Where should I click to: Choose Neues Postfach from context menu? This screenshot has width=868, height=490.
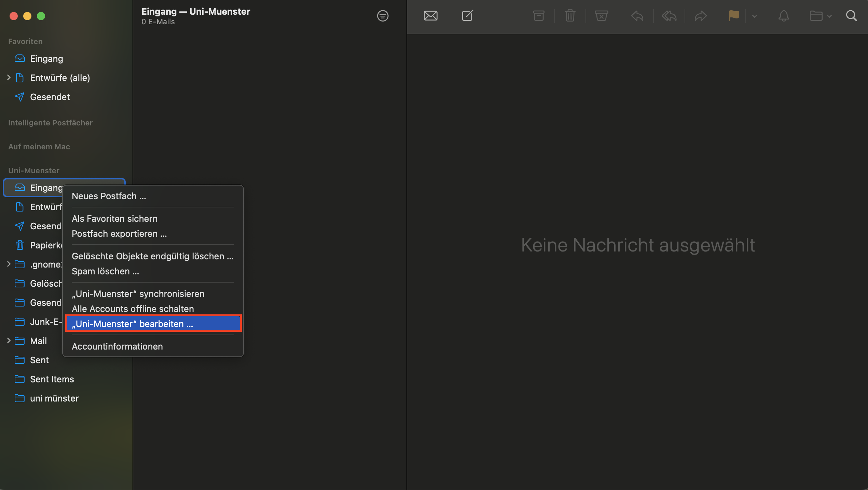[x=109, y=196]
